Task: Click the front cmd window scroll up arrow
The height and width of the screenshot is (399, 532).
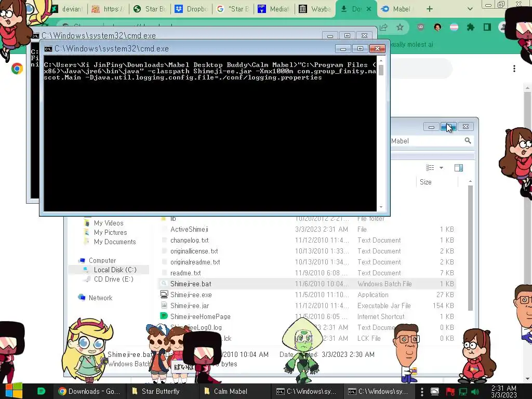Action: [381, 60]
